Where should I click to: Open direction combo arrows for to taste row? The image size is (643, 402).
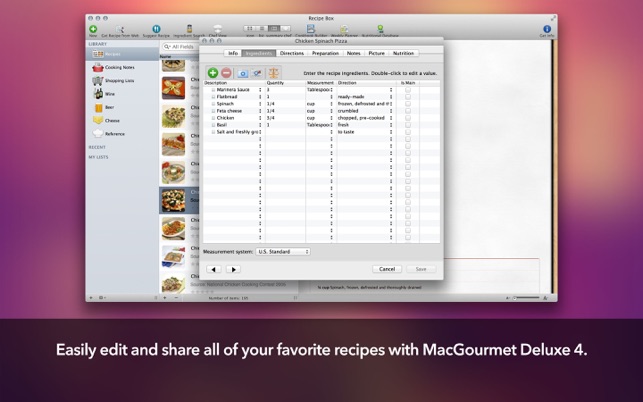point(391,132)
